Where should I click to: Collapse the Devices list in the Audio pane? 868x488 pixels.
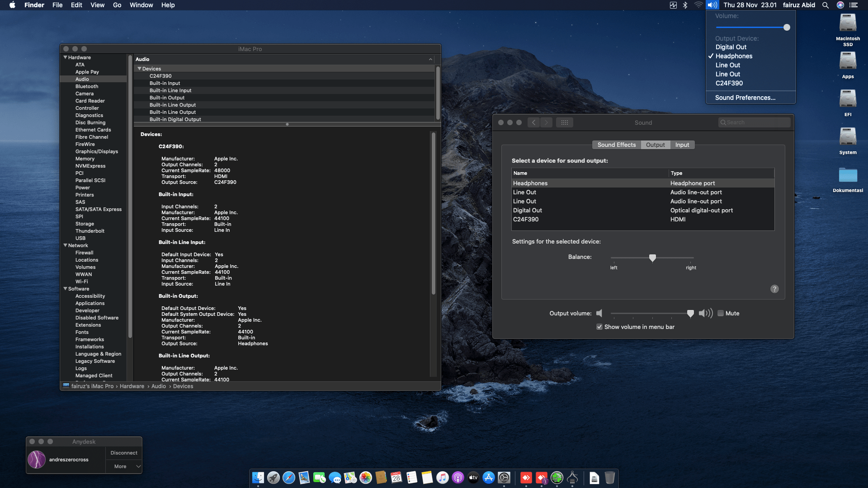point(139,69)
